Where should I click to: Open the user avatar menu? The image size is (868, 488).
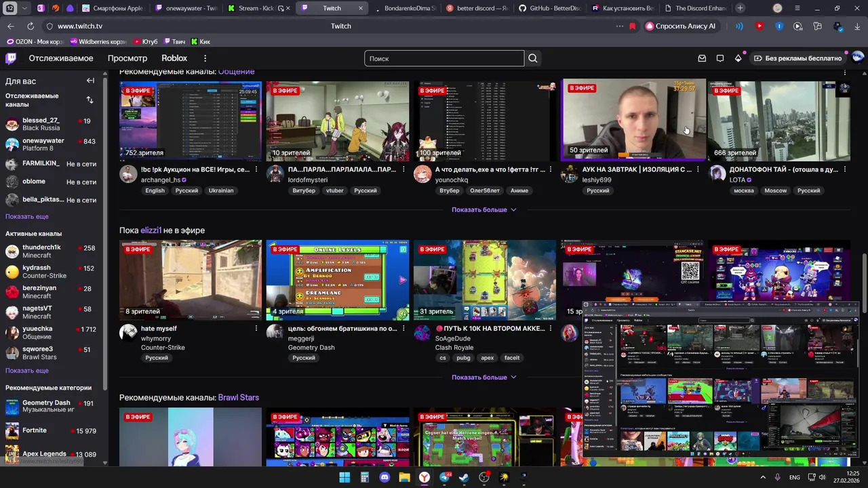[x=858, y=58]
